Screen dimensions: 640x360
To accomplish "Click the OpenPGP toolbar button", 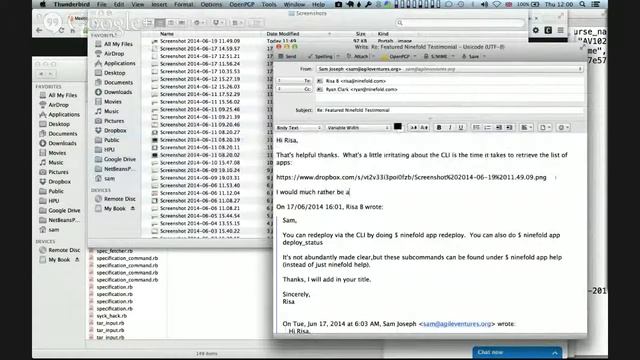I will (396, 56).
